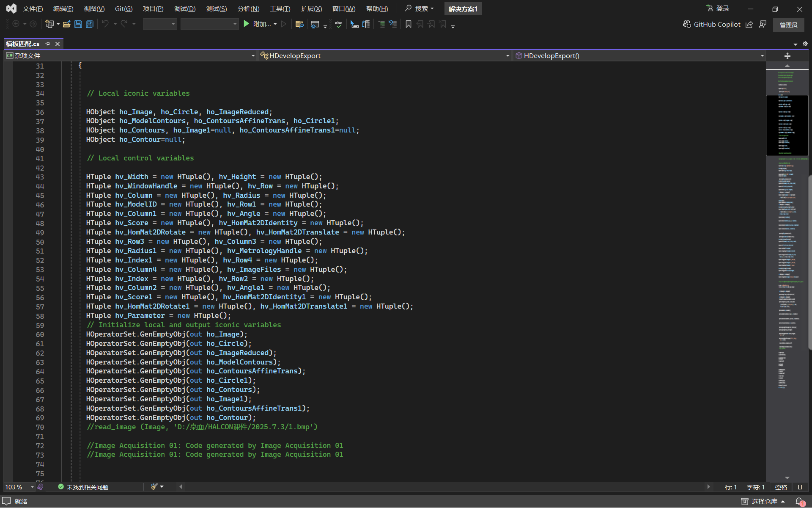The height and width of the screenshot is (508, 812).
Task: Click the Save file icon
Action: [78, 25]
